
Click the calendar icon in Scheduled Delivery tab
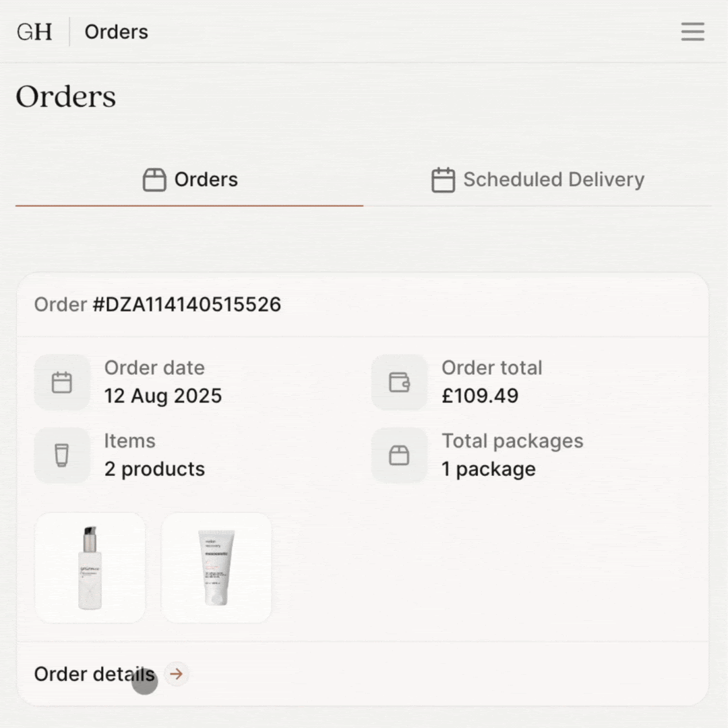click(x=444, y=180)
